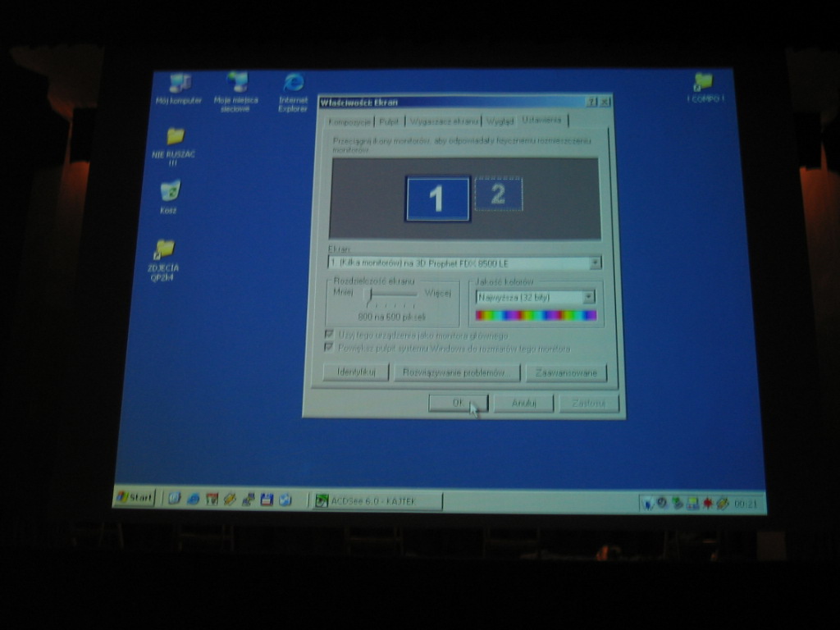Image resolution: width=840 pixels, height=630 pixels.
Task: Open Moje miejsca sieciowe desktop icon
Action: click(x=236, y=83)
